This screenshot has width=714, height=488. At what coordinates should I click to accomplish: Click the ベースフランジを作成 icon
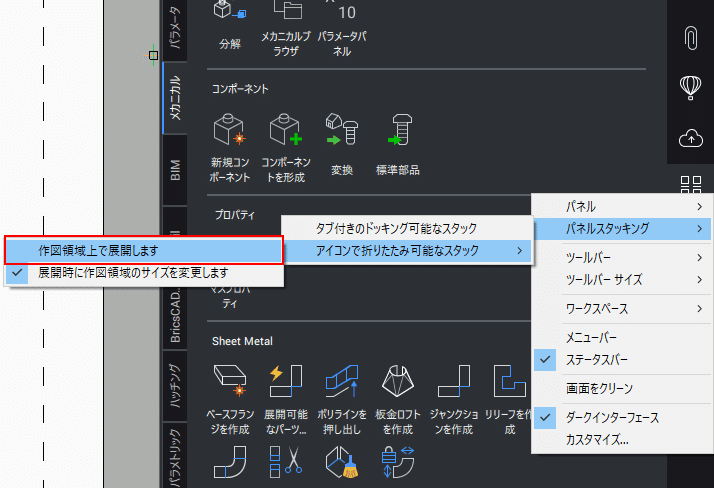click(x=230, y=380)
